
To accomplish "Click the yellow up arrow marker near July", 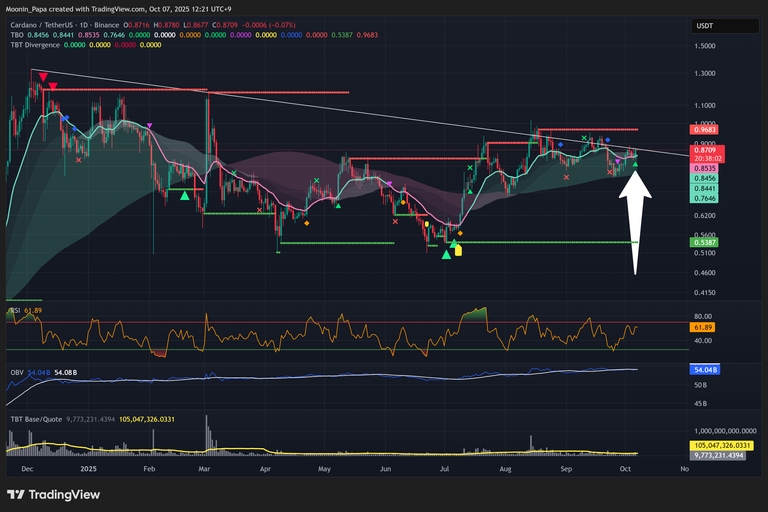I will point(458,249).
